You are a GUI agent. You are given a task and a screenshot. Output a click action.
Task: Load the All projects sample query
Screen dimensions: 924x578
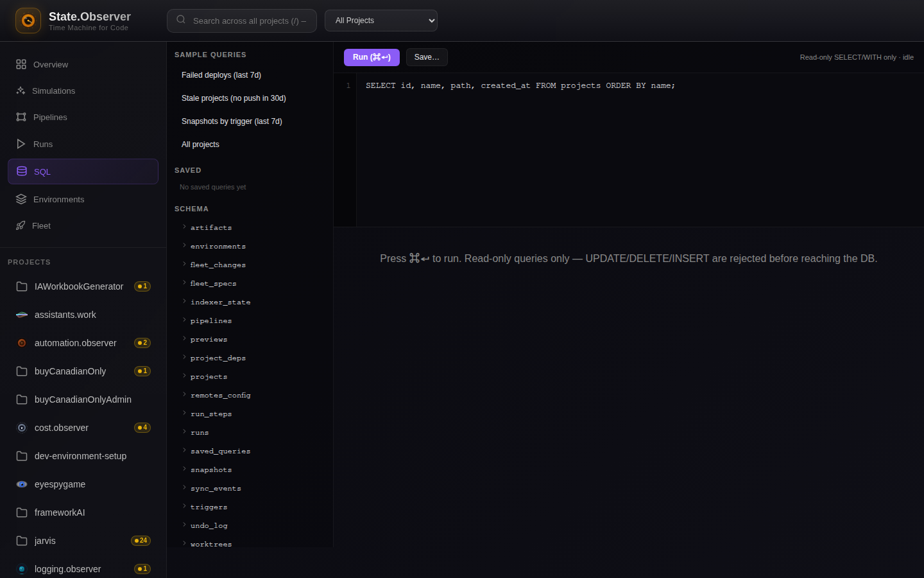(x=250, y=144)
